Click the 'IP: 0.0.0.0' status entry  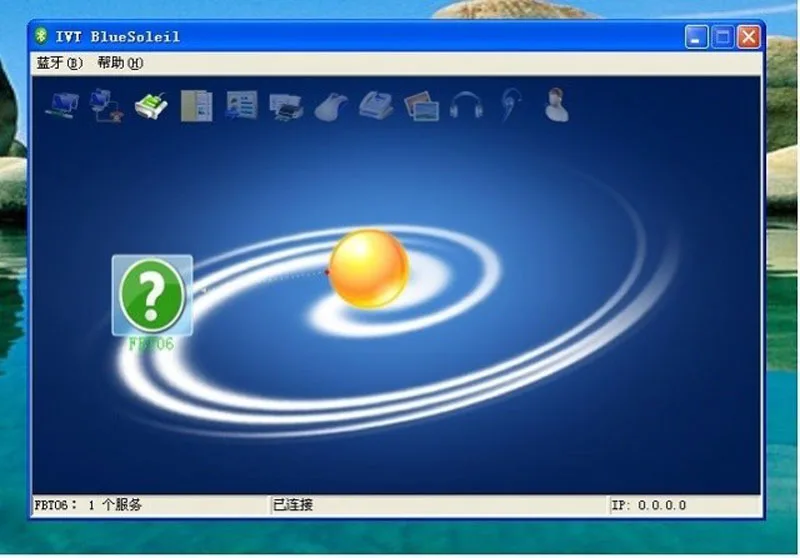tap(648, 505)
